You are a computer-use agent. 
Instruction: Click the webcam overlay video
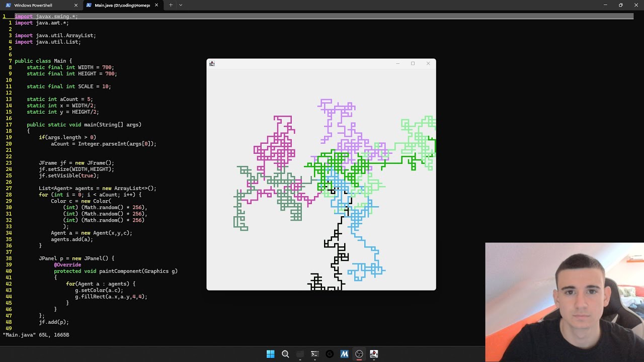565,302
